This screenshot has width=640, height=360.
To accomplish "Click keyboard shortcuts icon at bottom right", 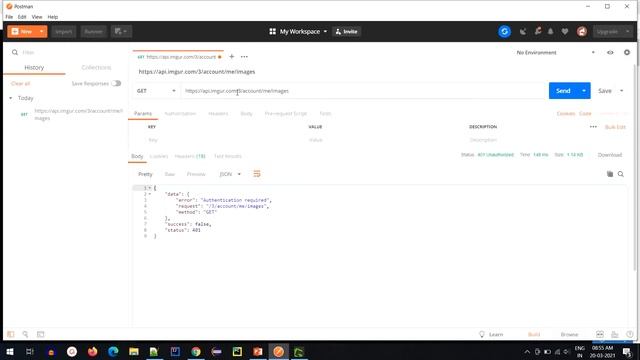I will [x=615, y=334].
